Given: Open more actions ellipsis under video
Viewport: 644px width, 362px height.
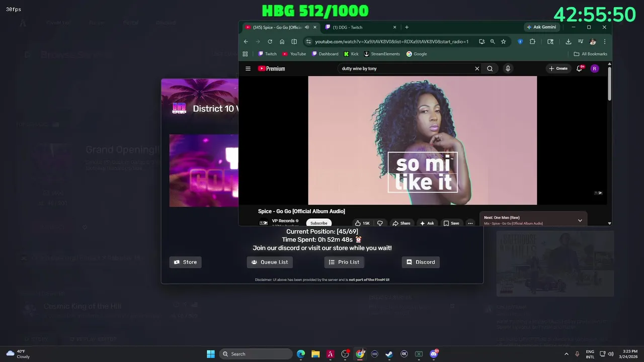Looking at the screenshot, I should click(x=470, y=223).
